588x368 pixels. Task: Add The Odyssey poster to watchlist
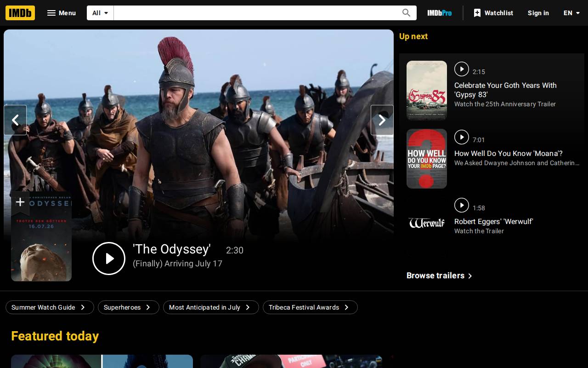tap(20, 202)
